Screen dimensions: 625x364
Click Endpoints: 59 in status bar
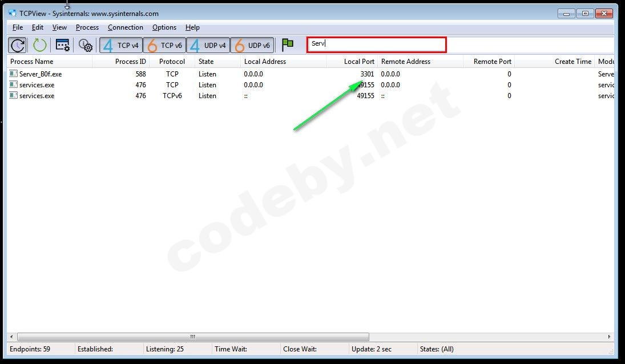[x=30, y=349]
